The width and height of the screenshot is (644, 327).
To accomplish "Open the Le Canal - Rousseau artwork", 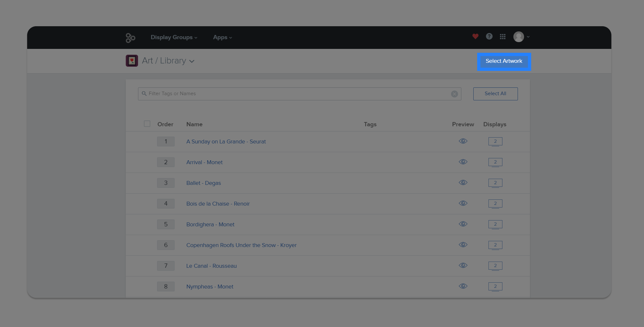I will point(211,266).
